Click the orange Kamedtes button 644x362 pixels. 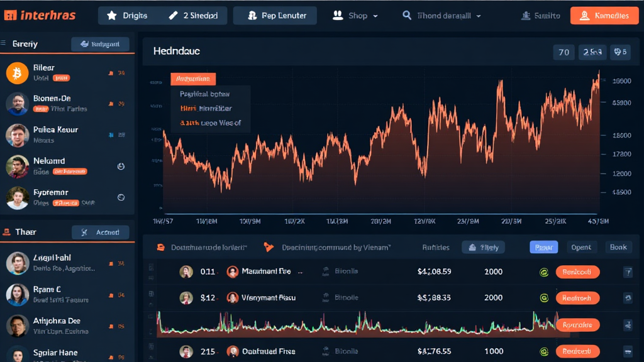tap(604, 16)
